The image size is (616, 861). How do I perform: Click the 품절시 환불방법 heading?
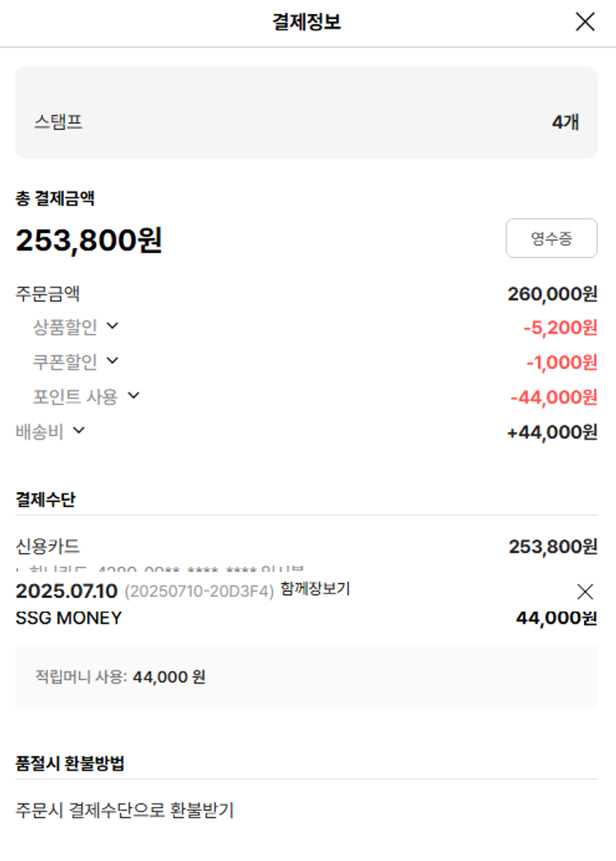[70, 763]
